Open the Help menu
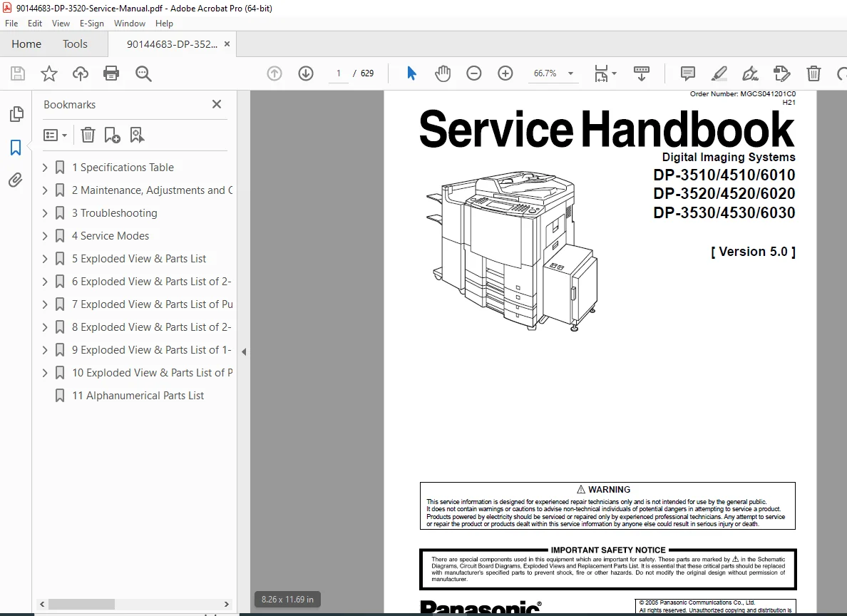847x616 pixels. coord(164,24)
